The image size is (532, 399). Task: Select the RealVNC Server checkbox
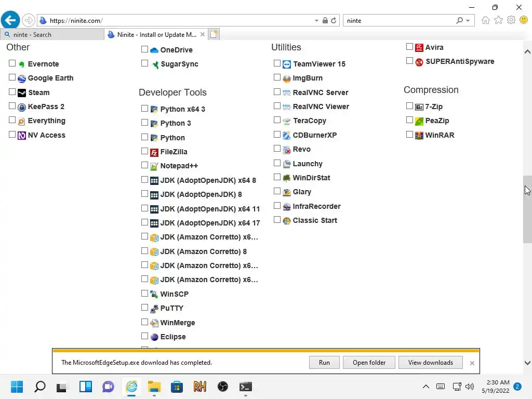tap(277, 91)
